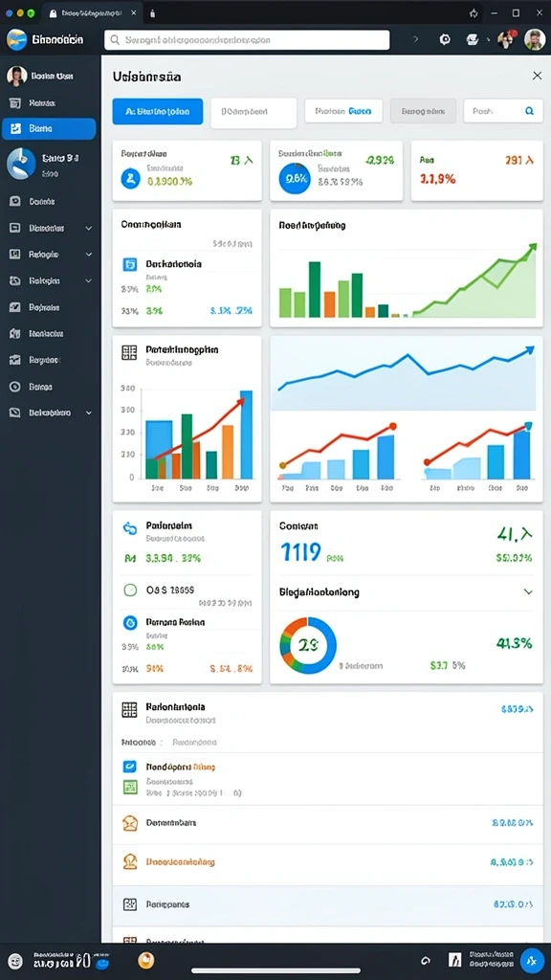Select the green outlined circle radio option
The width and height of the screenshot is (551, 980).
(x=130, y=590)
